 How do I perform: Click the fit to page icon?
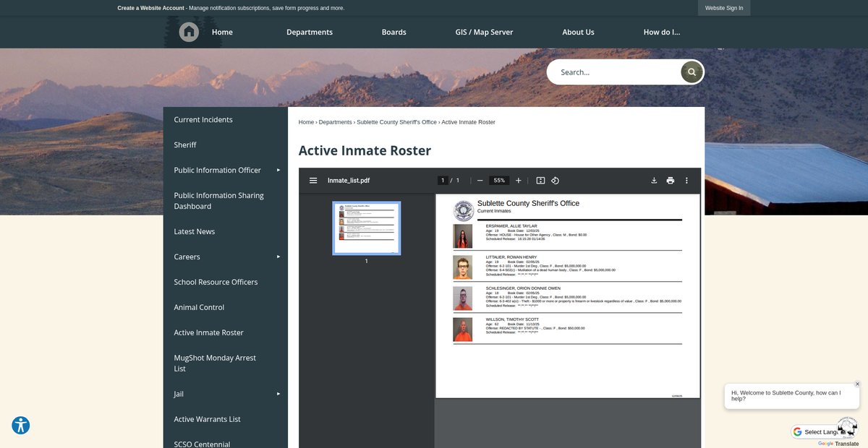coord(540,181)
